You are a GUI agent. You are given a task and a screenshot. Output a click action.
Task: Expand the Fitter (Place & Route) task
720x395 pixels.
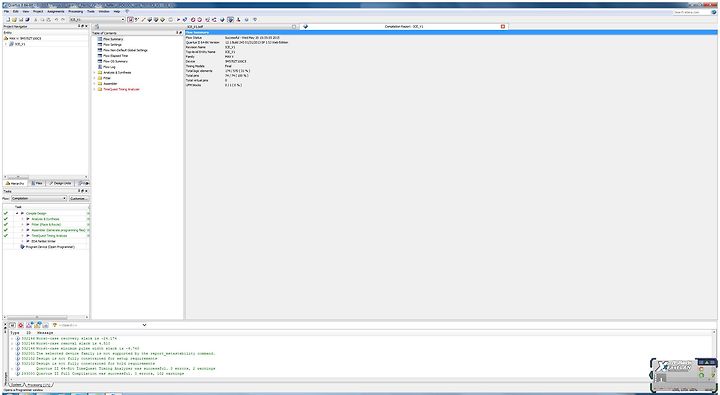[x=22, y=225]
